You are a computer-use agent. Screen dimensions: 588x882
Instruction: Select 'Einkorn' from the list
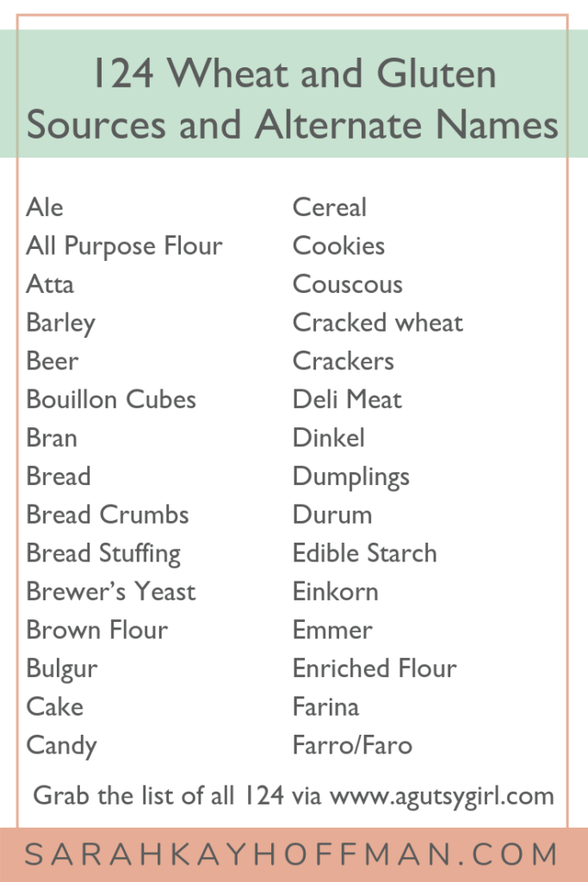[x=336, y=592]
